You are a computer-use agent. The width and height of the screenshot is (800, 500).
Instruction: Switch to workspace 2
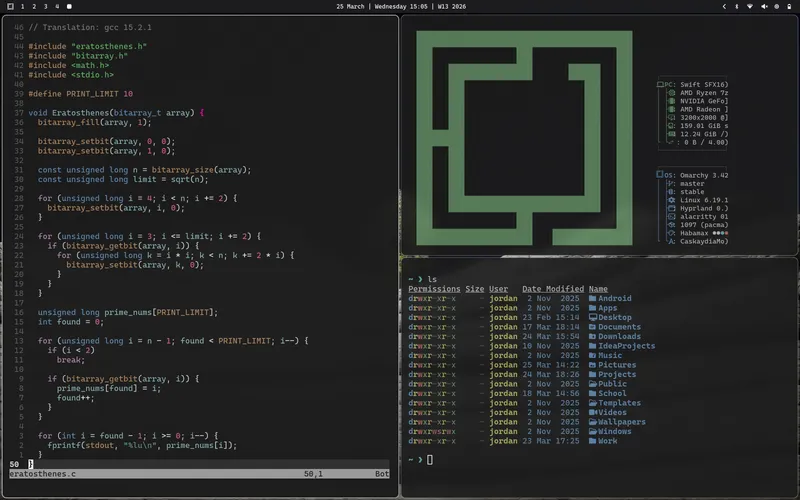pyautogui.click(x=34, y=7)
